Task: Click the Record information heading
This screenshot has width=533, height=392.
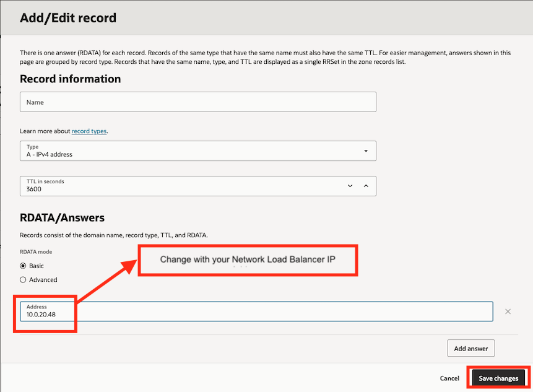Action: point(71,79)
